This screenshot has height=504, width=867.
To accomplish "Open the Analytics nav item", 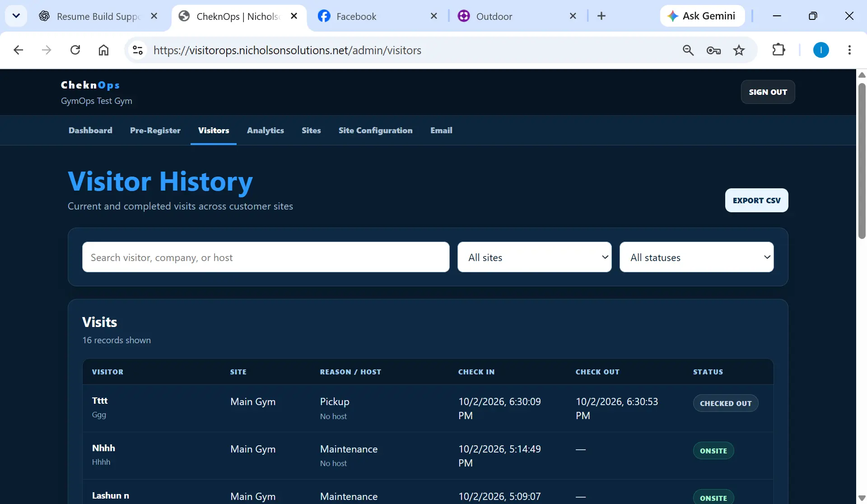I will 266,131.
